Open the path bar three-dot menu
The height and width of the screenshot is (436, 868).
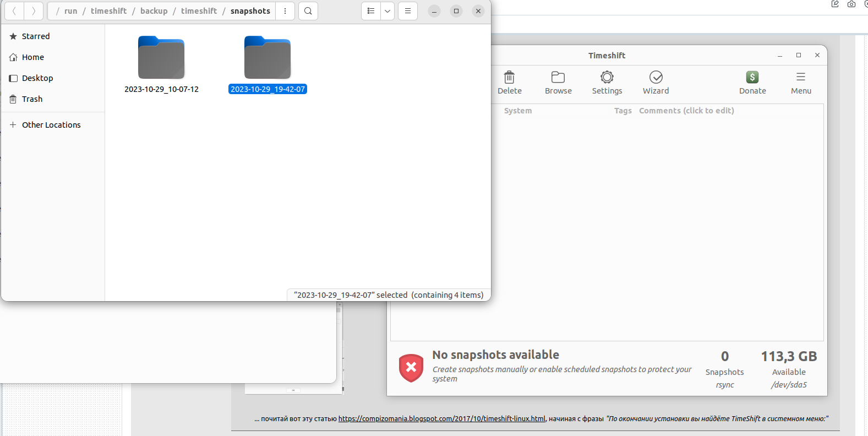285,11
